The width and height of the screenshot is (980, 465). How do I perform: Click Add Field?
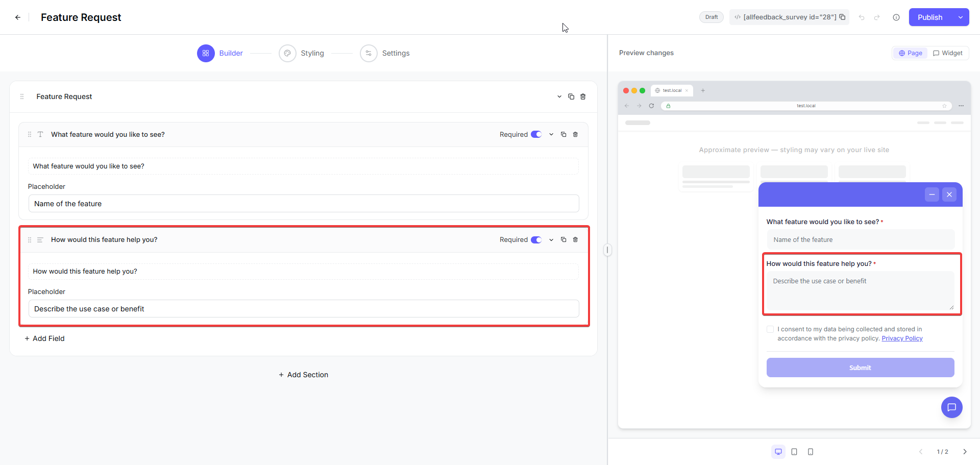pyautogui.click(x=44, y=338)
